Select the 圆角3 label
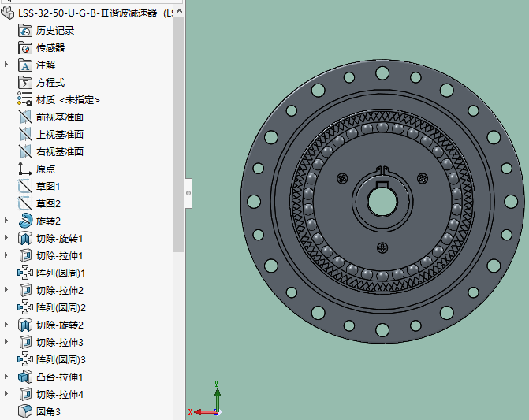 [x=48, y=411]
